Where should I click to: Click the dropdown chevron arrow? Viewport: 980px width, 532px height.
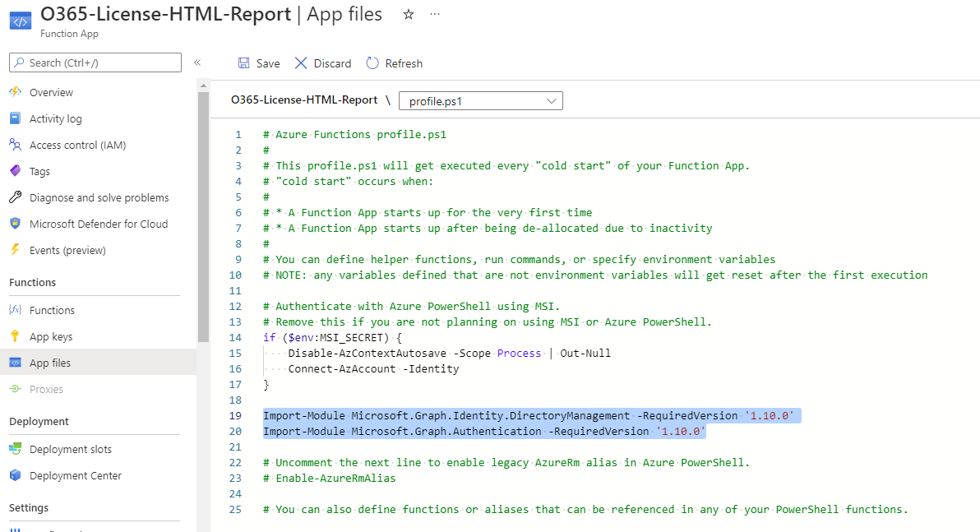(x=551, y=100)
